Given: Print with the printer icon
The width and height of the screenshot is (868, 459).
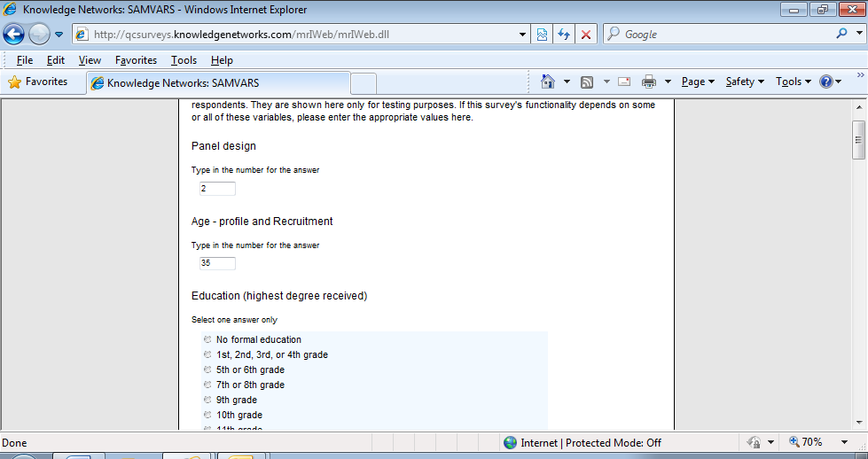Looking at the screenshot, I should (x=648, y=82).
